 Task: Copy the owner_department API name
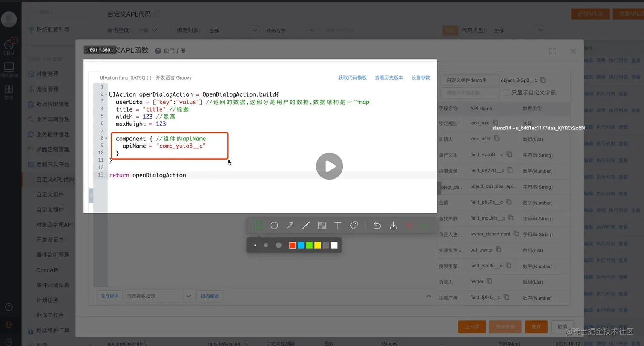(x=516, y=234)
